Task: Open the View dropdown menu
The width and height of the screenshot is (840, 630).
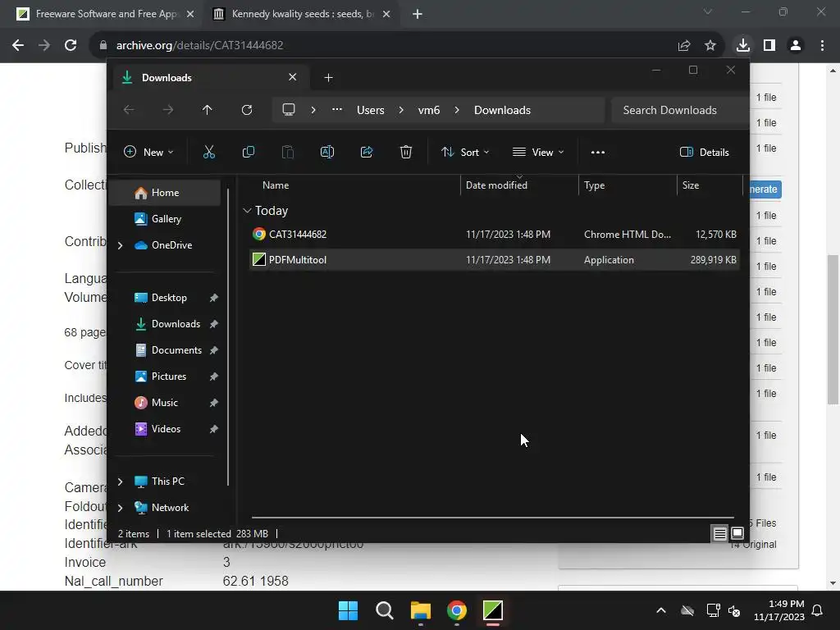Action: pos(538,152)
